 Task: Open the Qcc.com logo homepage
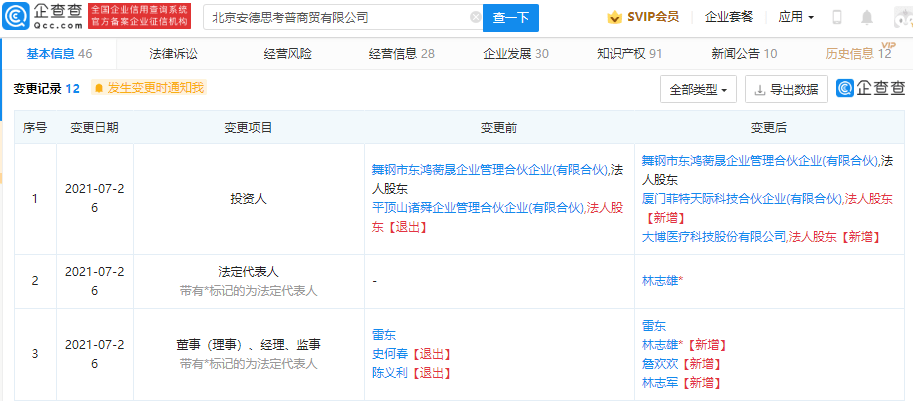(x=43, y=17)
